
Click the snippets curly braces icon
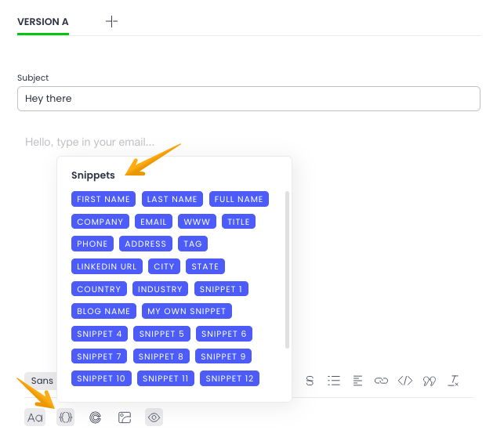coord(66,418)
